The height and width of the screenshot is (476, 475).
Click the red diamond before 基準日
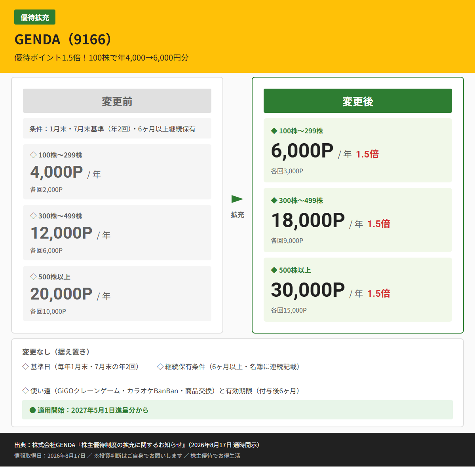(26, 367)
